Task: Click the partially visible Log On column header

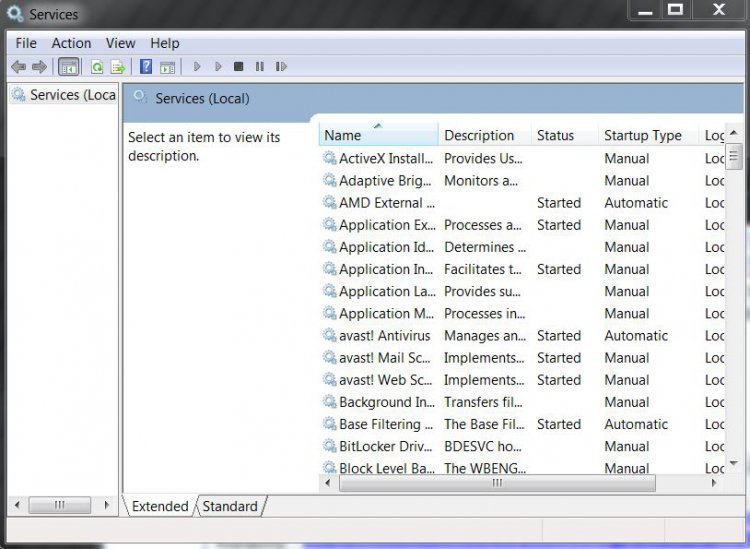Action: [x=713, y=135]
